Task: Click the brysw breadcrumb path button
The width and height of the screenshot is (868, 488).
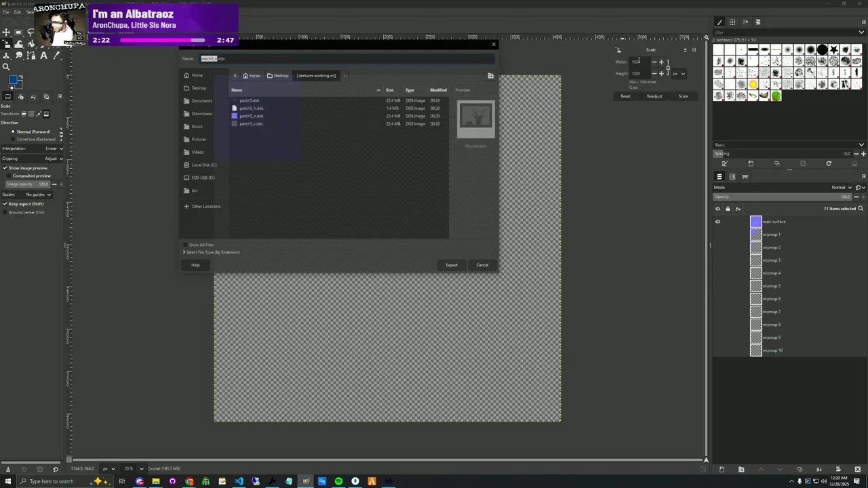Action: pyautogui.click(x=252, y=75)
